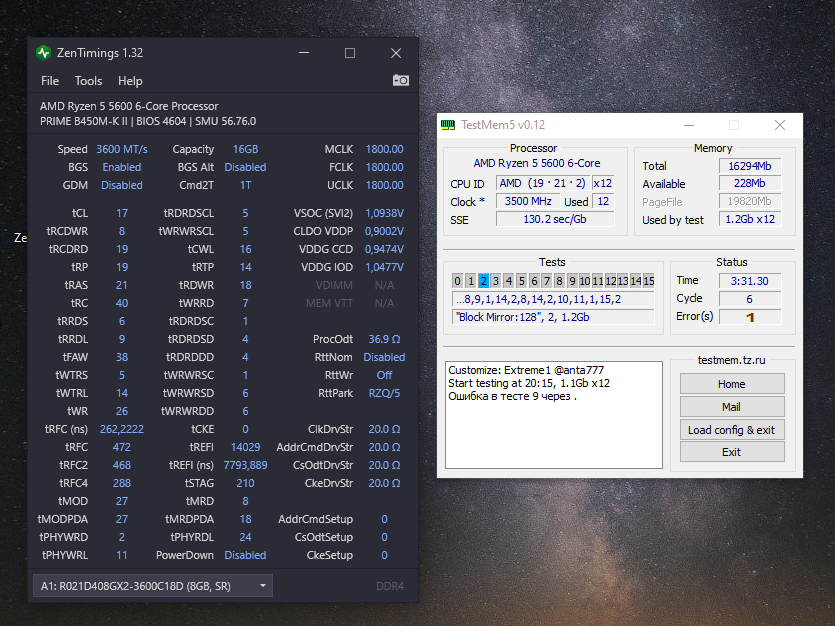
Task: Click the Mail button in TestMem5
Action: (x=732, y=407)
